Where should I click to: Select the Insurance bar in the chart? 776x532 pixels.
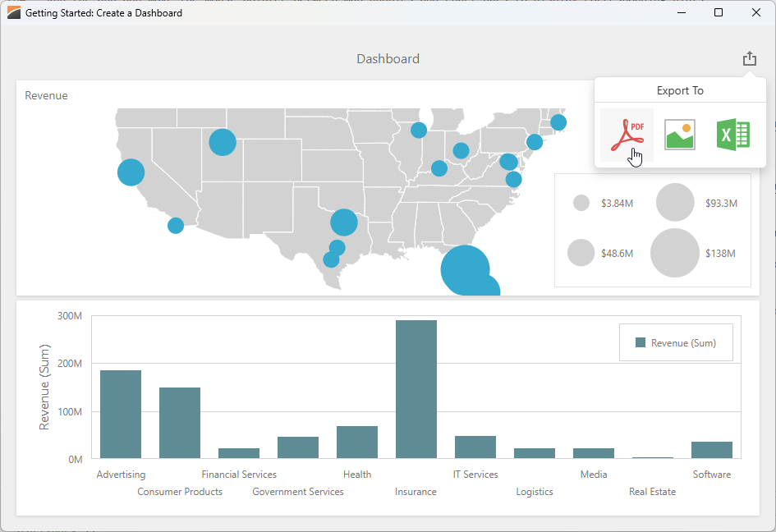[416, 386]
